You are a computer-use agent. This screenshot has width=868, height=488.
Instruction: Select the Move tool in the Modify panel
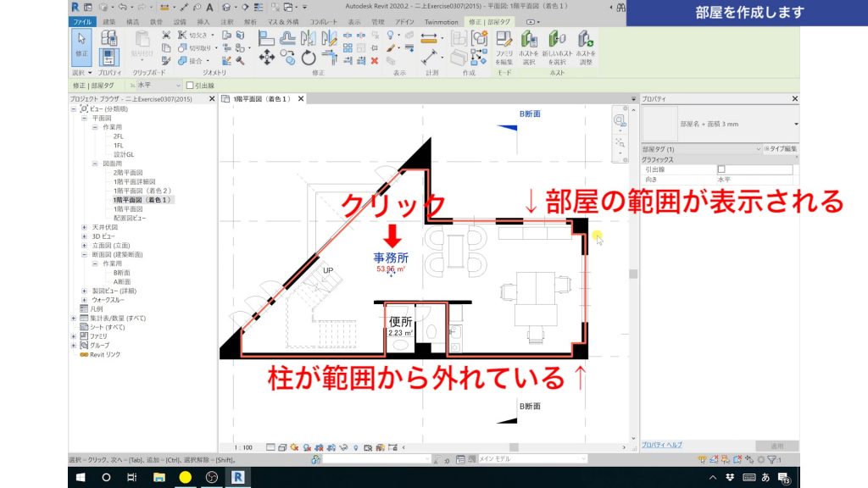click(x=267, y=57)
